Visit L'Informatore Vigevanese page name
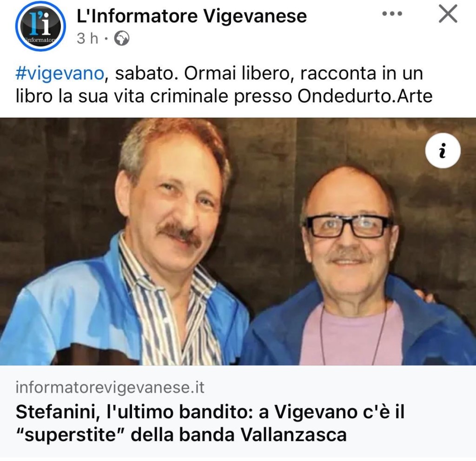Screen dimensions: 476x461 192,16
